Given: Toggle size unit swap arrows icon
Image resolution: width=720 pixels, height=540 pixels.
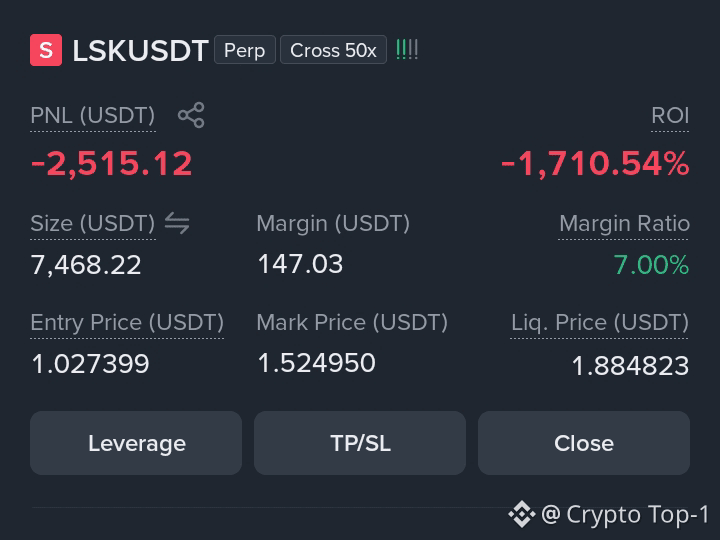Looking at the screenshot, I should [177, 223].
